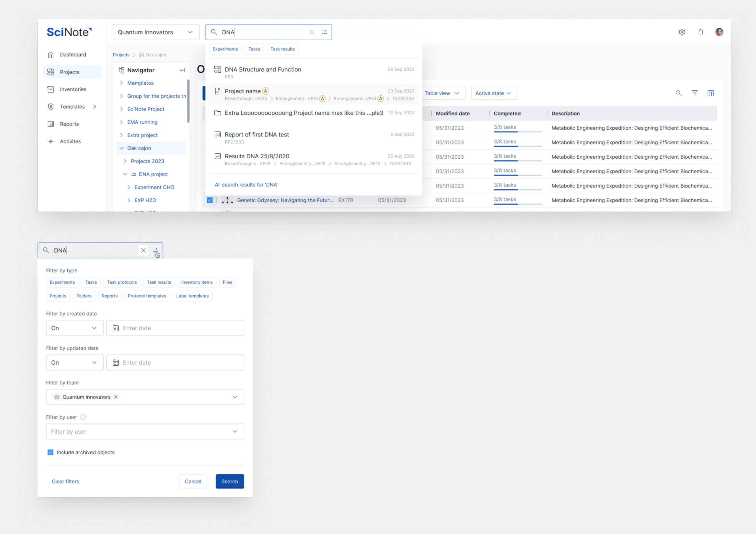Open the notifications bell
This screenshot has height=534, width=756.
pyautogui.click(x=700, y=32)
